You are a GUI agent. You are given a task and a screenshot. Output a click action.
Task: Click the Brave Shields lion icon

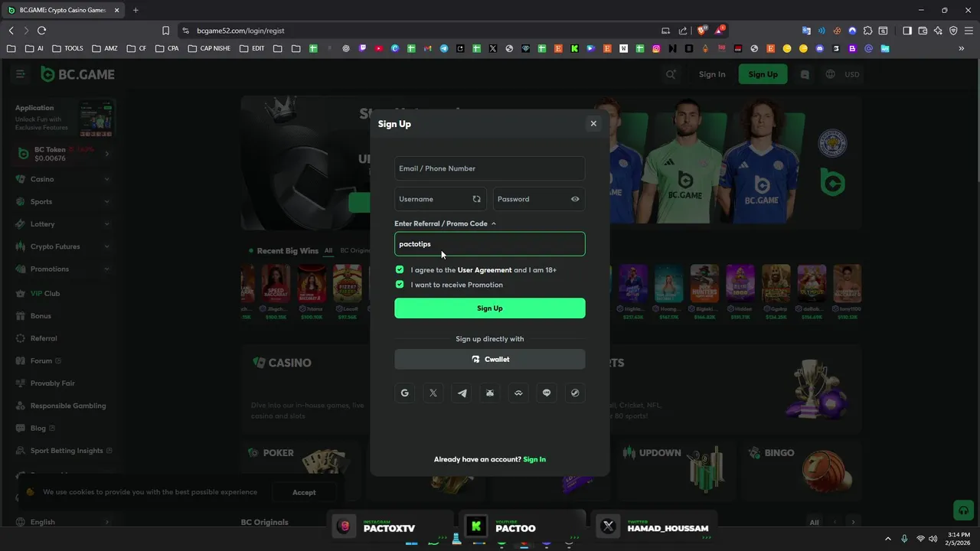(x=702, y=31)
